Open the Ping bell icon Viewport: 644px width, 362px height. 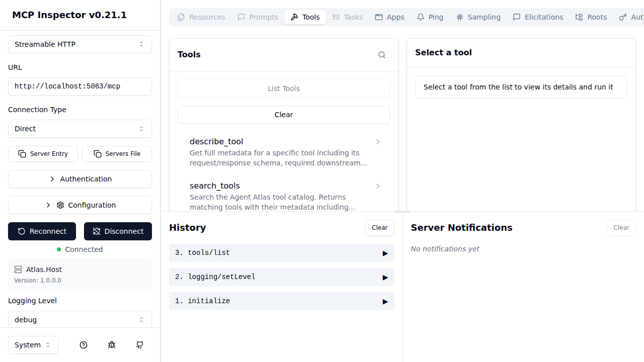(x=421, y=17)
